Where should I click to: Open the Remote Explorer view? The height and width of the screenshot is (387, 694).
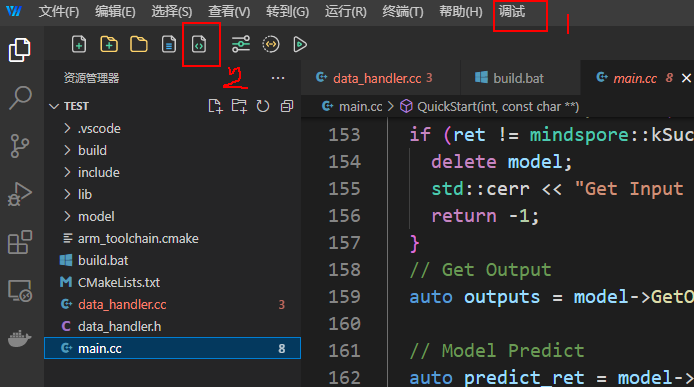click(x=20, y=291)
